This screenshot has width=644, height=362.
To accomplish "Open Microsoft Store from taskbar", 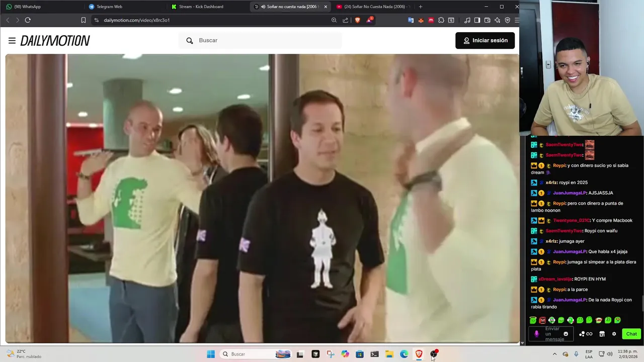I will coord(360,354).
